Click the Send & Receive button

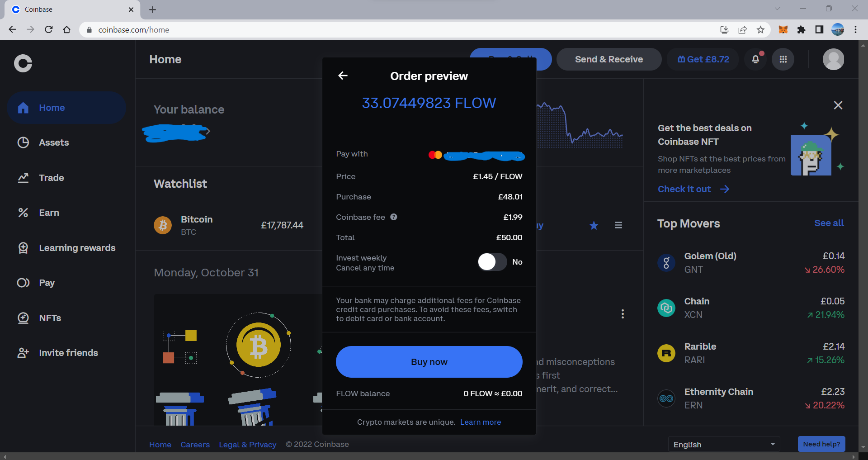(609, 59)
